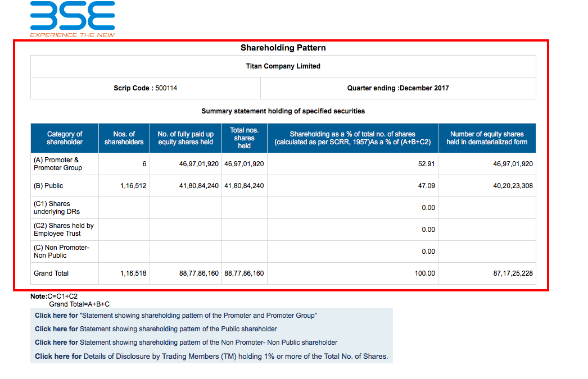588x379 pixels.
Task: Select '(C) Non Promoter- Non Public' row label
Action: [x=61, y=252]
